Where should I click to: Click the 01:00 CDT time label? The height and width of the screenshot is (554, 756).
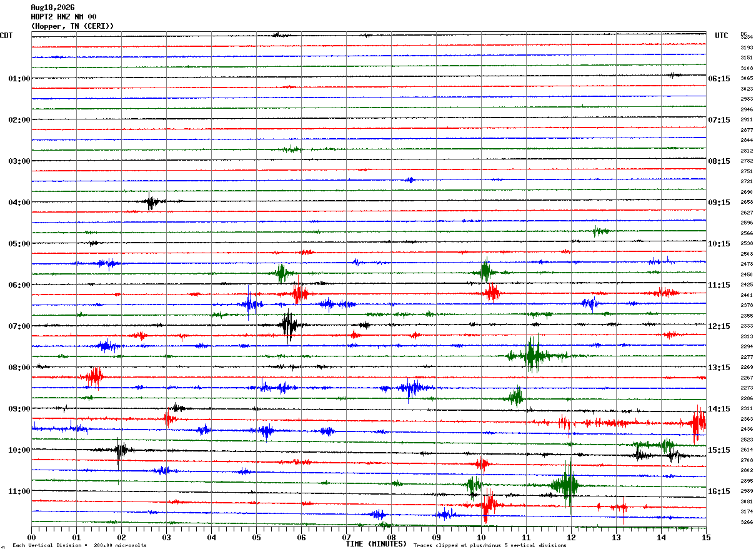19,79
